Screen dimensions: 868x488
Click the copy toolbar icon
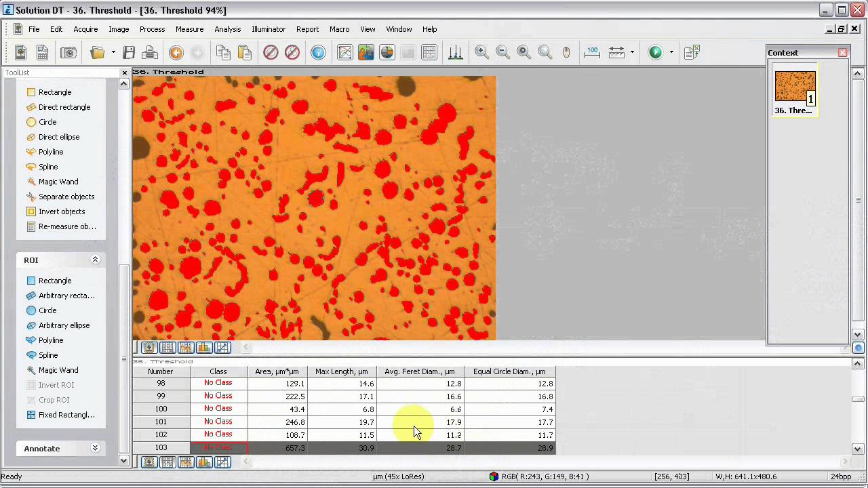(223, 52)
